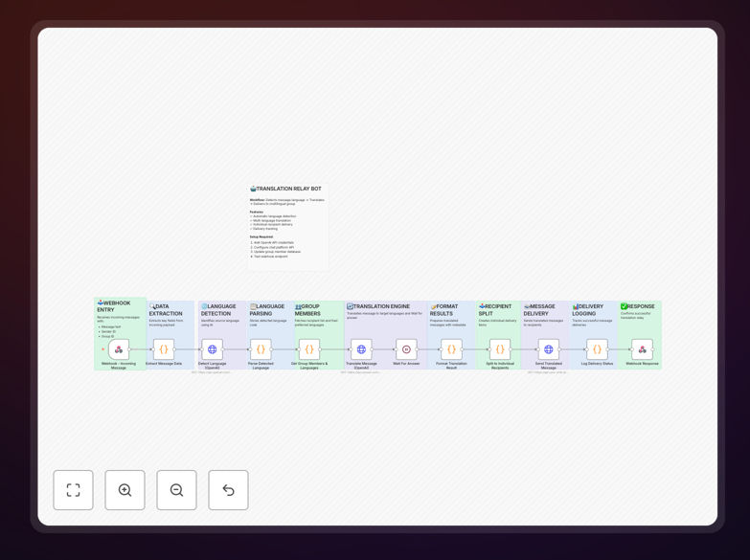Click the TRANSLATION ENGINE note heading
Viewport: 750px width, 560px height.
pyautogui.click(x=378, y=306)
